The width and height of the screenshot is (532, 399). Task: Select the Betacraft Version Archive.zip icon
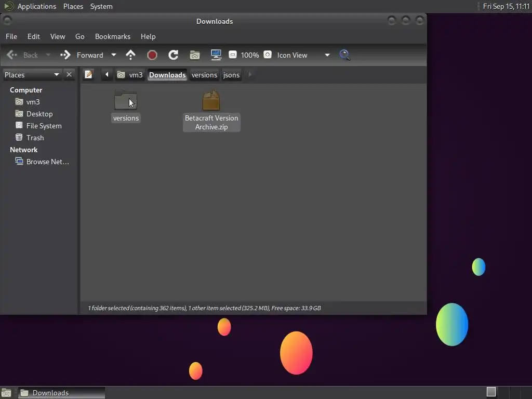(211, 100)
